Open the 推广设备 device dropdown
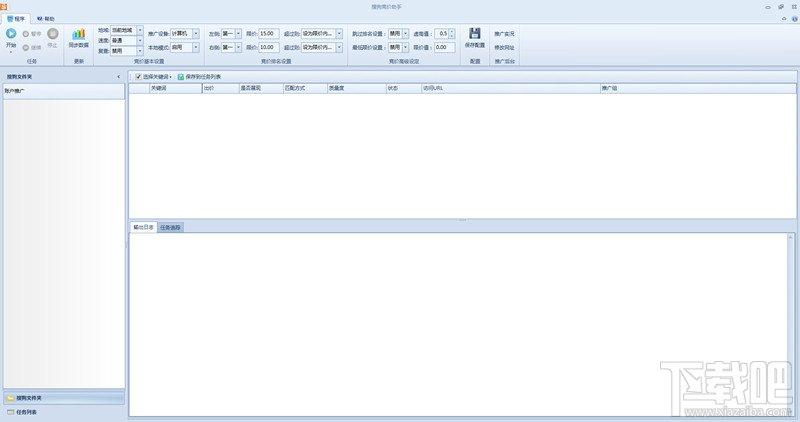800x422 pixels. (195, 33)
